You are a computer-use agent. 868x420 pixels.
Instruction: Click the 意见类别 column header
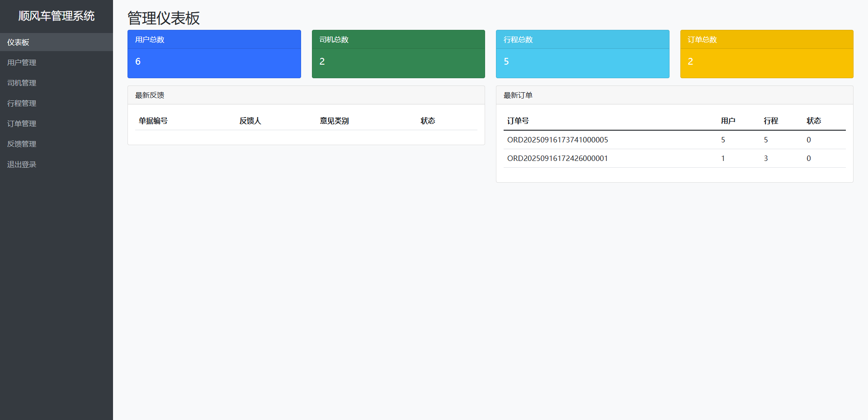tap(334, 121)
